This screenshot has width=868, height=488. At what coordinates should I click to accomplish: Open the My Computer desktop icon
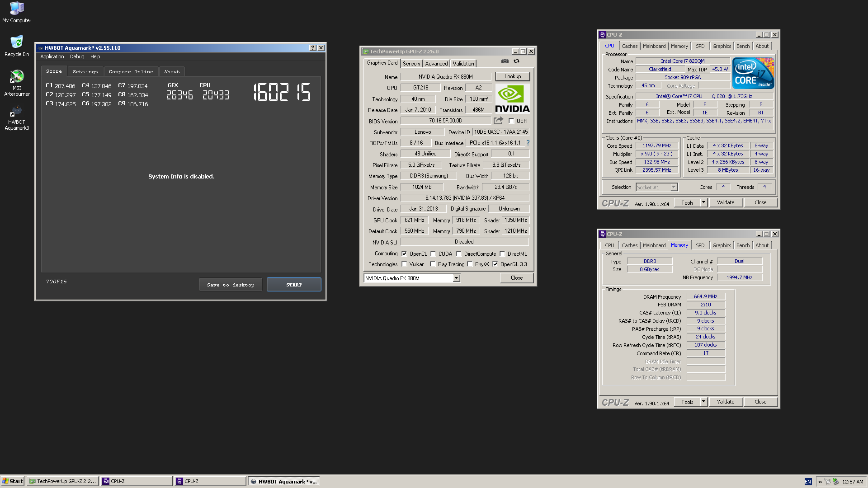click(x=17, y=12)
